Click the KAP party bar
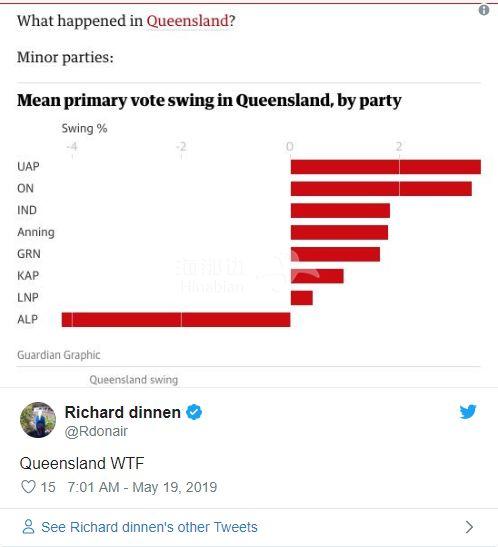This screenshot has height=547, width=498. [317, 276]
